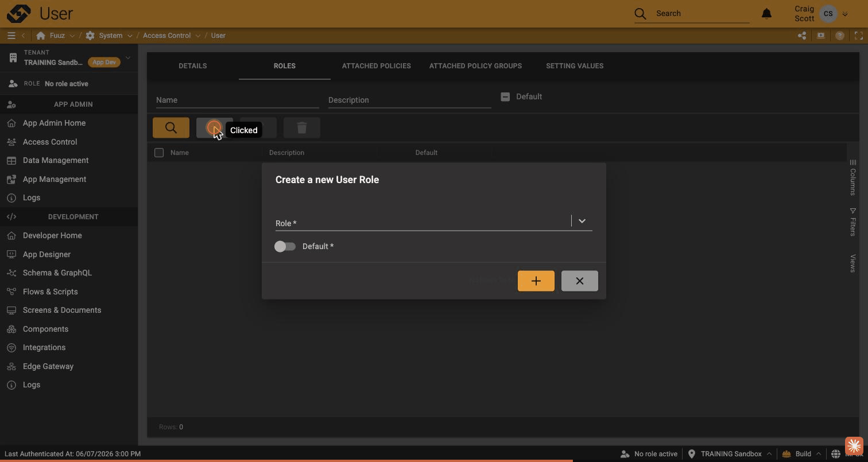Image resolution: width=868 pixels, height=462 pixels.
Task: Click the share icon in the breadcrumb bar
Action: pos(802,36)
